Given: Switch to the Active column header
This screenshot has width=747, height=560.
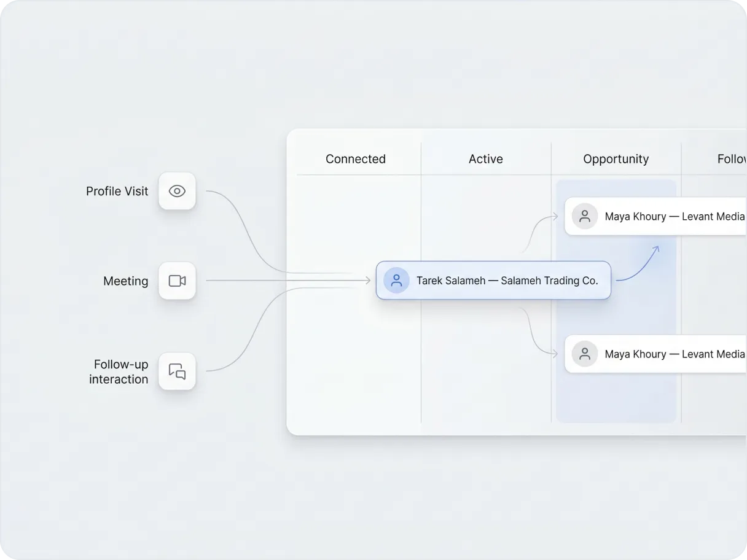Looking at the screenshot, I should [x=485, y=159].
